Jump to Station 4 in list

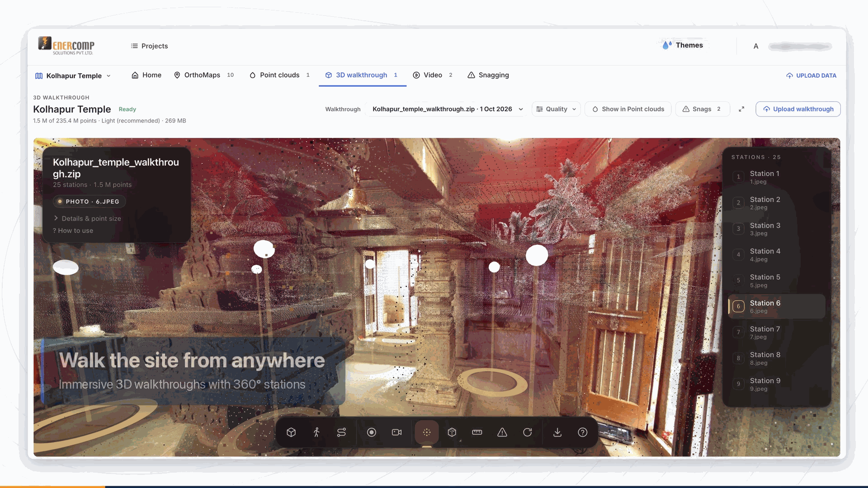[x=777, y=255]
